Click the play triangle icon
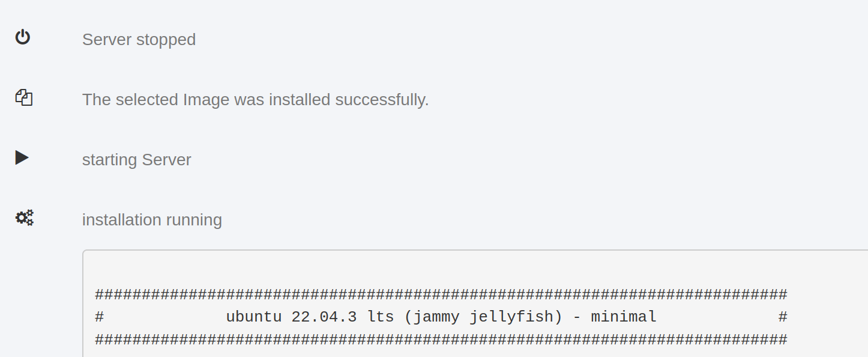Viewport: 868px width, 357px height. click(22, 157)
